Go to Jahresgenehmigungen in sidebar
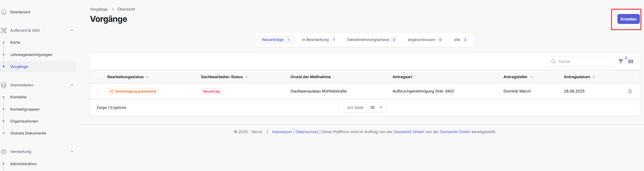Image resolution: width=644 pixels, height=171 pixels. point(31,55)
